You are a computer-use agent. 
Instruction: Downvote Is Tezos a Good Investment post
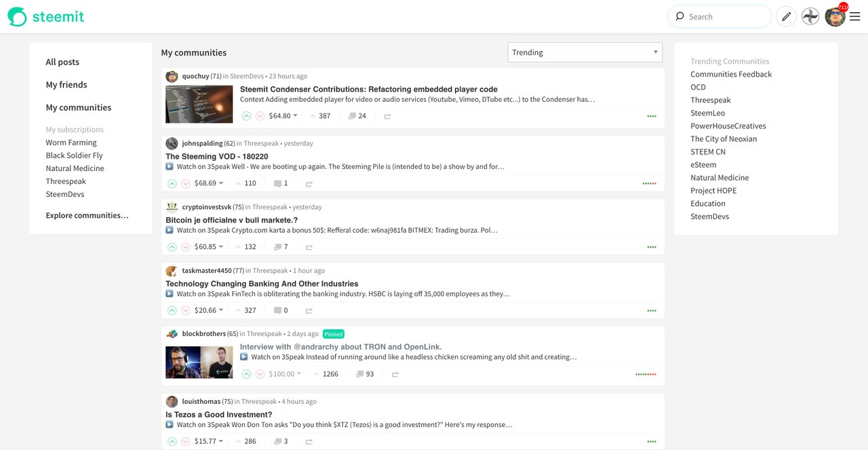point(185,441)
